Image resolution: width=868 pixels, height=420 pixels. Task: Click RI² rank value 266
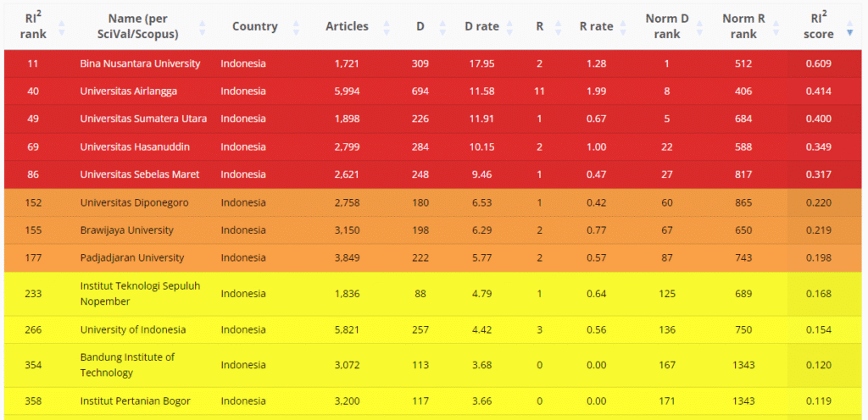point(33,330)
